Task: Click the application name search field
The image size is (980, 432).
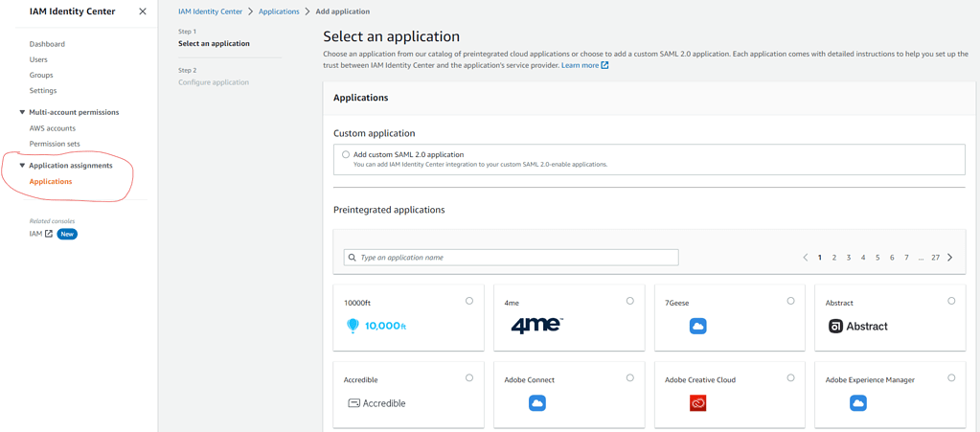Action: (511, 258)
